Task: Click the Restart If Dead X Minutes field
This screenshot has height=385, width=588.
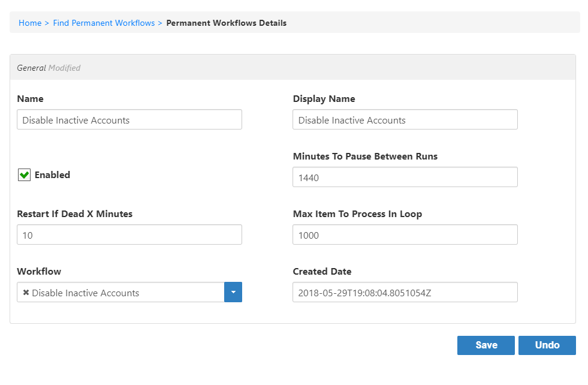Action: pyautogui.click(x=129, y=234)
